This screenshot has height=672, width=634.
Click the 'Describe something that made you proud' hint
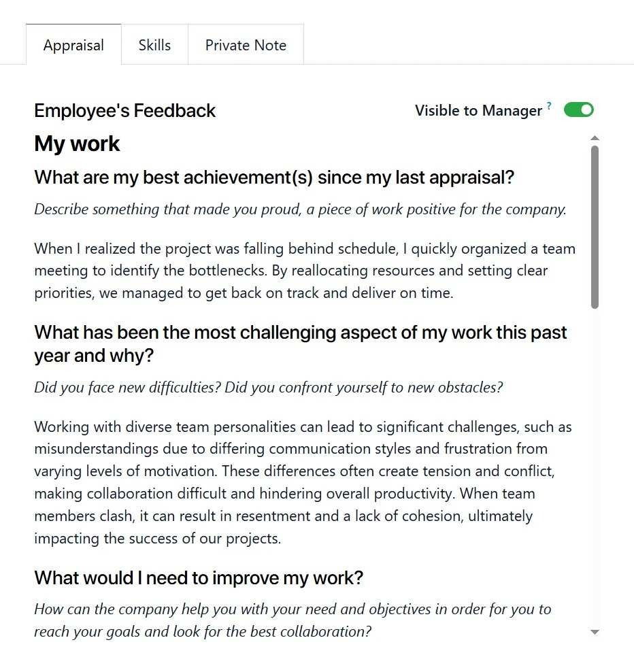300,209
